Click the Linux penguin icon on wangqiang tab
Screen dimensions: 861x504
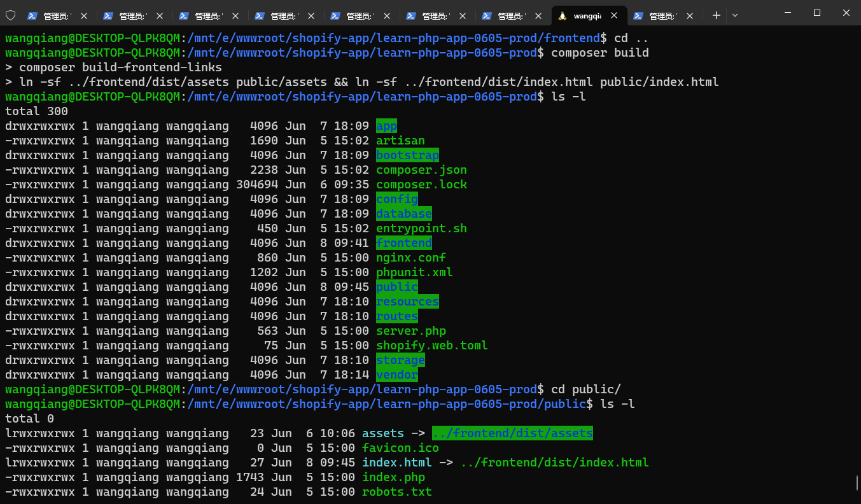(563, 16)
